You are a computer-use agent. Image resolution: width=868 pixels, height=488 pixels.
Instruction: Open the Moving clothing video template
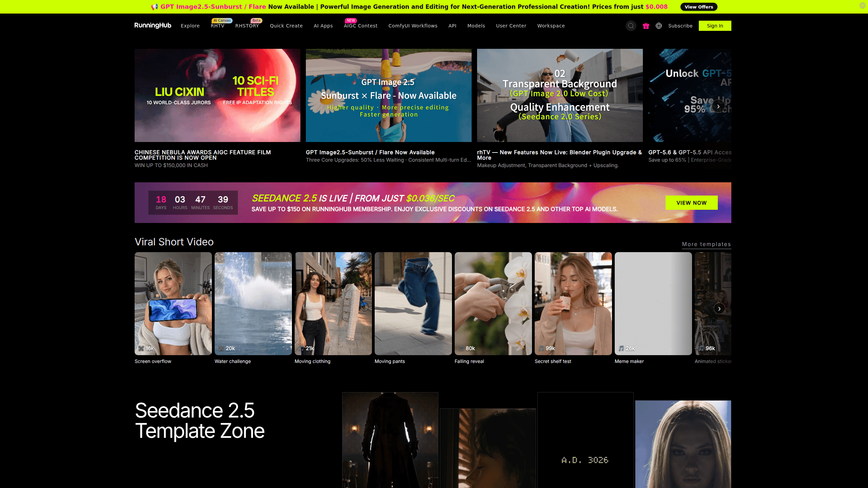pos(333,304)
